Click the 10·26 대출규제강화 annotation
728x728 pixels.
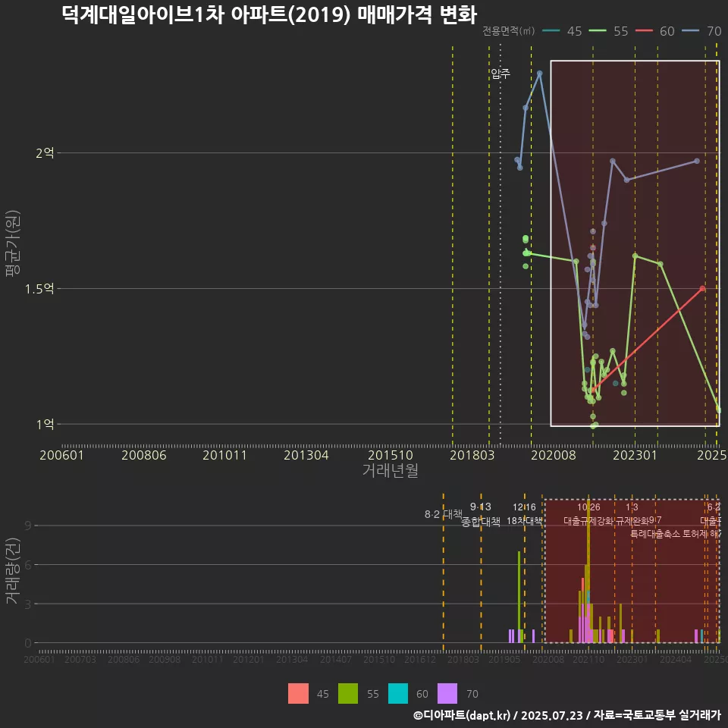pos(588,514)
